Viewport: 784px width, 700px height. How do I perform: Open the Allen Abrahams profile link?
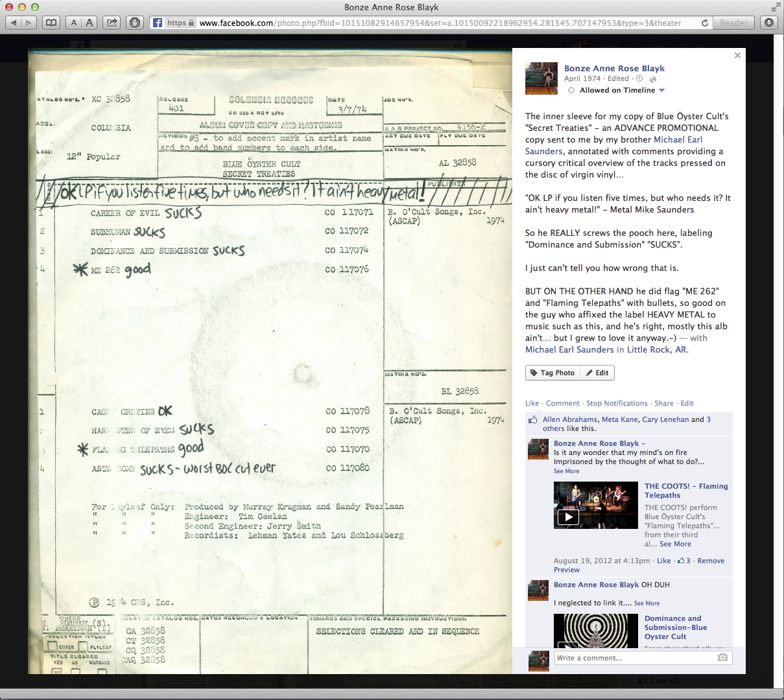click(570, 419)
